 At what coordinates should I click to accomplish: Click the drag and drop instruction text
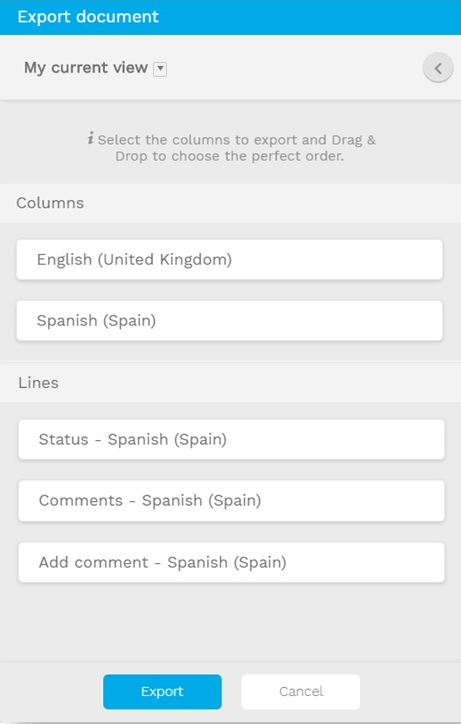[x=237, y=148]
